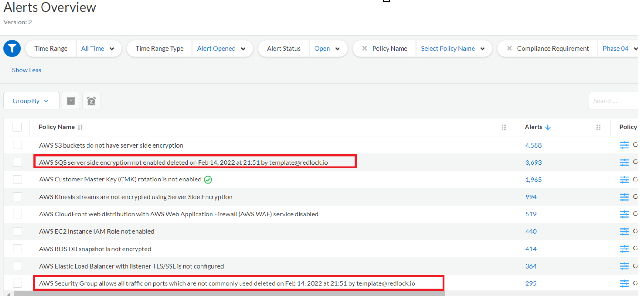Click the blue filter funnel icon

(12, 48)
